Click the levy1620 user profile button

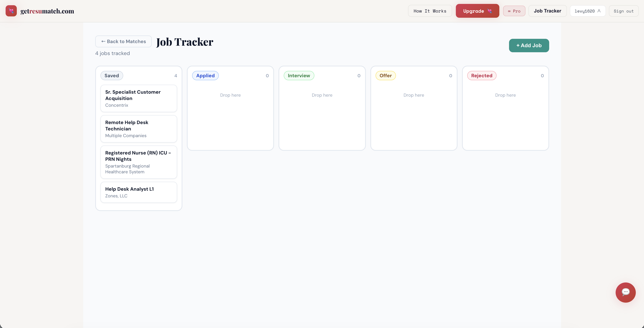[x=587, y=11]
